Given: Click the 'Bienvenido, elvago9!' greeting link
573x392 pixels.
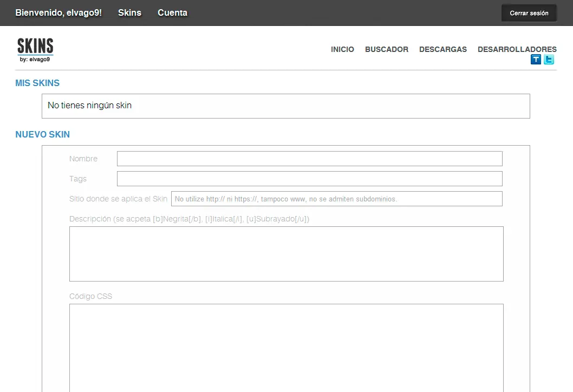Looking at the screenshot, I should pyautogui.click(x=58, y=12).
